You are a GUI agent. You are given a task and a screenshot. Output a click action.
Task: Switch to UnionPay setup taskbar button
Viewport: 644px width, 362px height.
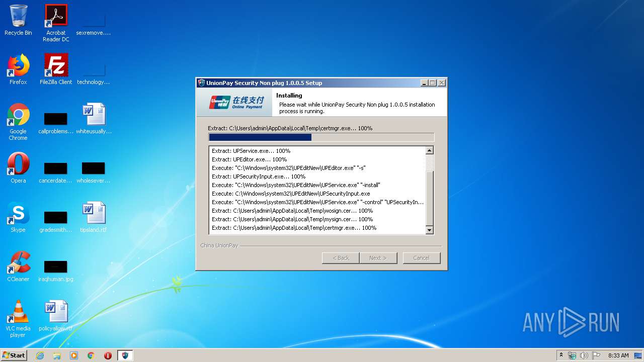(x=125, y=355)
